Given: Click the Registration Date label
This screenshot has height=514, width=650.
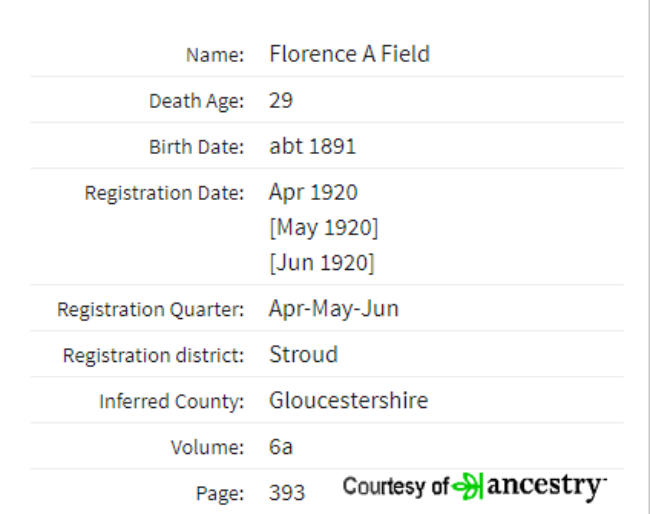Looking at the screenshot, I should click(164, 193).
